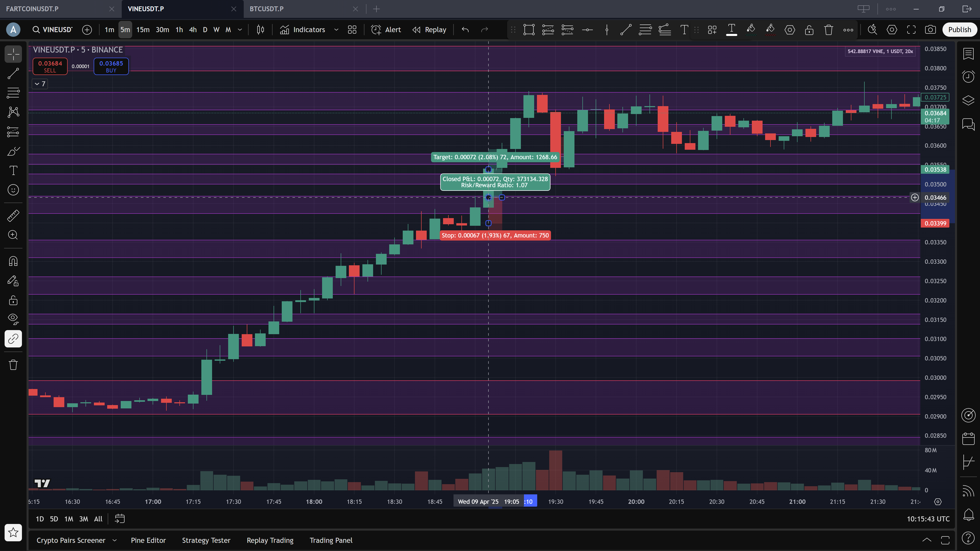
Task: Open the Alerts panel clock icon
Action: [x=968, y=77]
